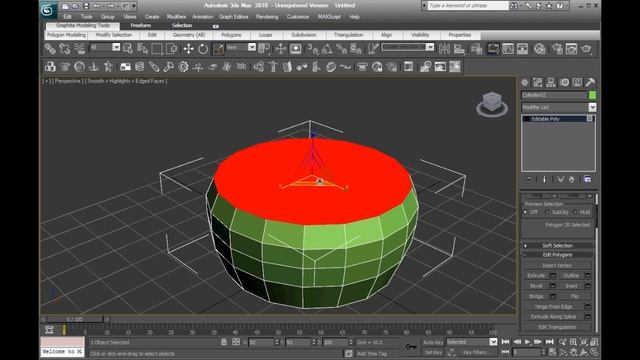Open the Selected key filter dropdown
The height and width of the screenshot is (360, 640).
[x=493, y=342]
